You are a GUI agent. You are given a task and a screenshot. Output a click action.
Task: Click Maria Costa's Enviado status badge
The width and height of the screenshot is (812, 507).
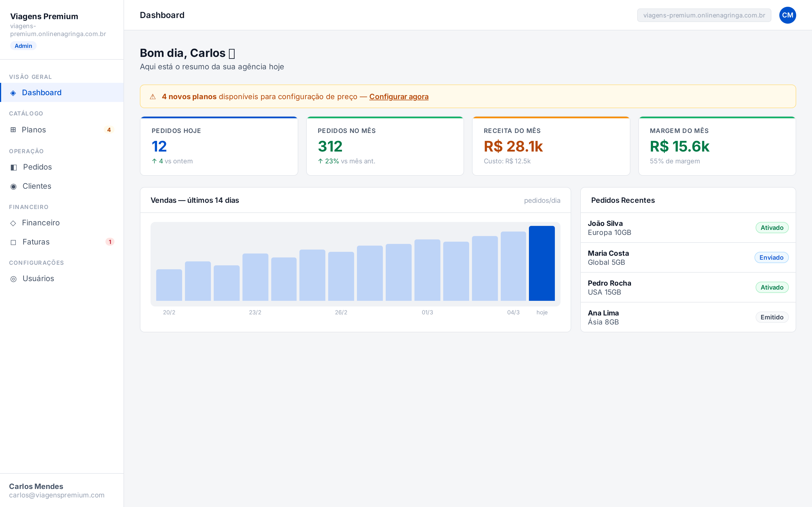[771, 257]
